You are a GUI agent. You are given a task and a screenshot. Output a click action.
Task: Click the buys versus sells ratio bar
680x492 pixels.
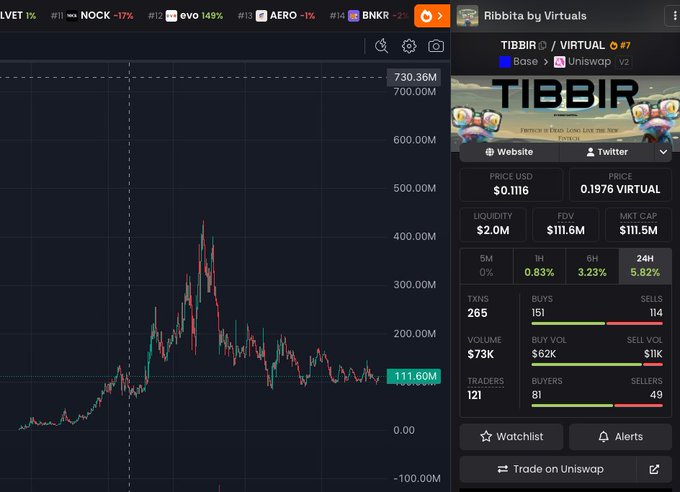pos(597,324)
